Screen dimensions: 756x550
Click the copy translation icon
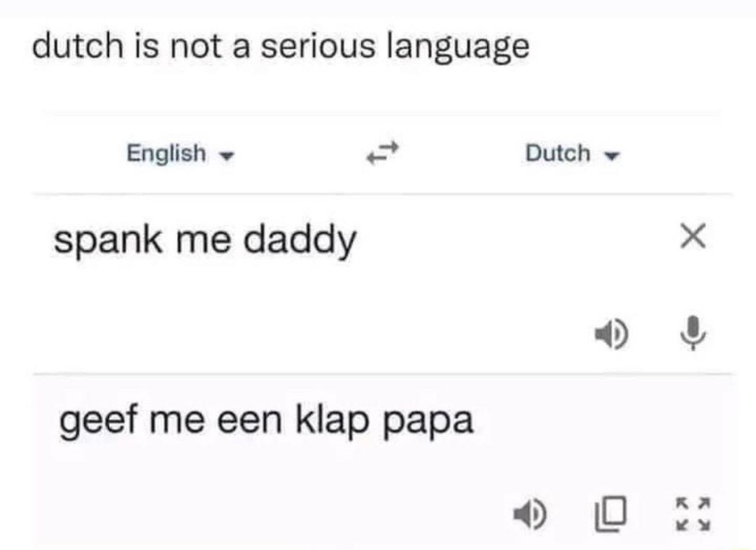coord(610,514)
